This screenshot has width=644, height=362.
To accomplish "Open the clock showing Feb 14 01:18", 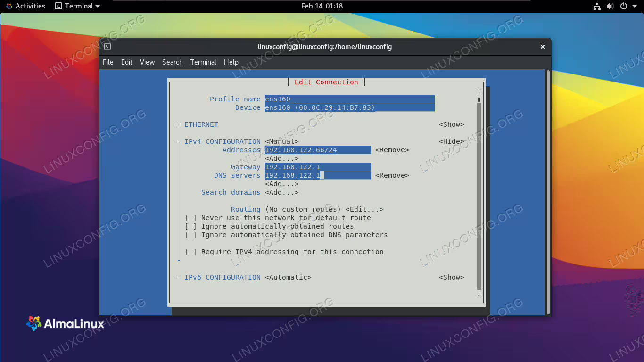I will [x=322, y=6].
